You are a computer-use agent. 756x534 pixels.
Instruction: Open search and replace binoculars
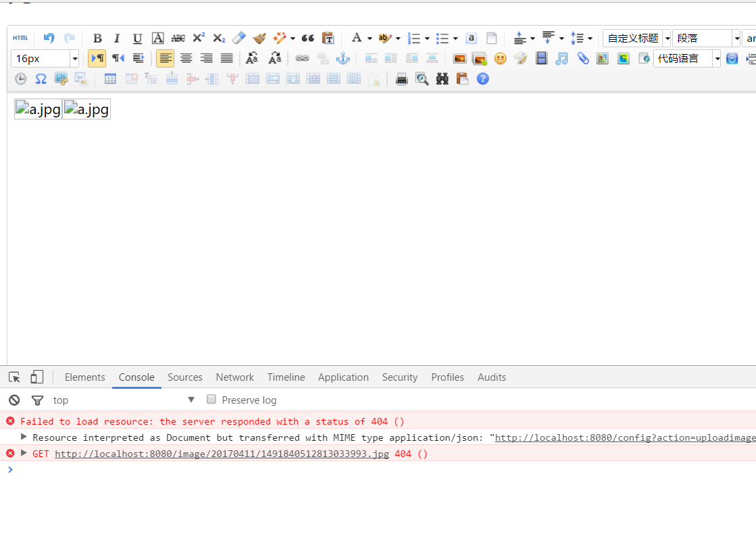442,78
